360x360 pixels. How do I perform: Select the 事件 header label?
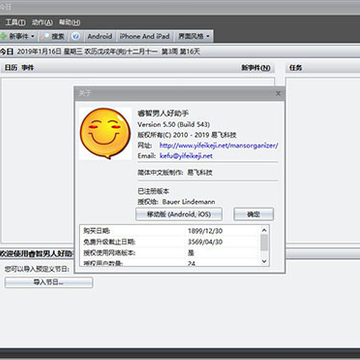point(28,68)
